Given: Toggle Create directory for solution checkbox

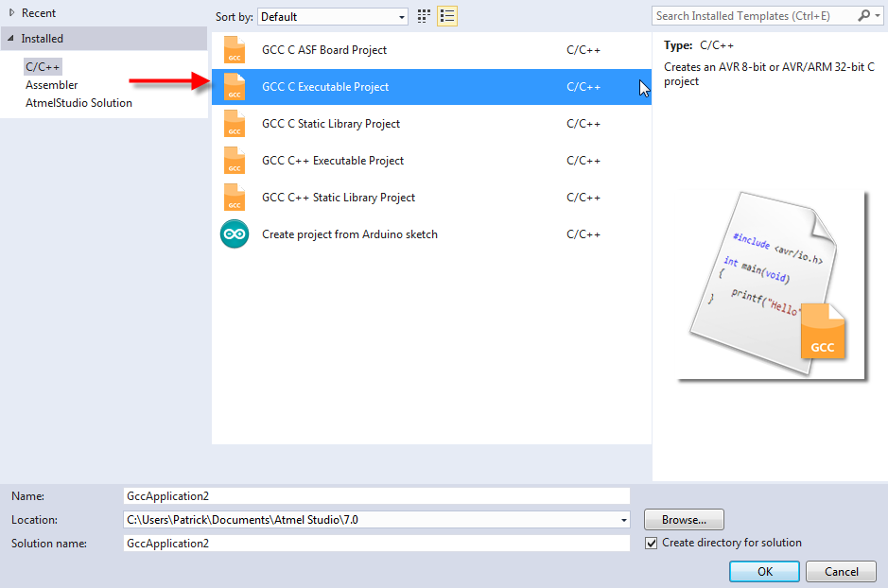Looking at the screenshot, I should (652, 544).
